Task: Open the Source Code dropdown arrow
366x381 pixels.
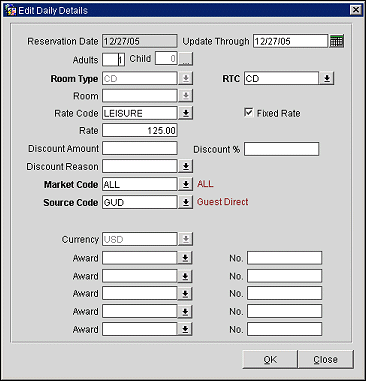Action: pos(186,202)
